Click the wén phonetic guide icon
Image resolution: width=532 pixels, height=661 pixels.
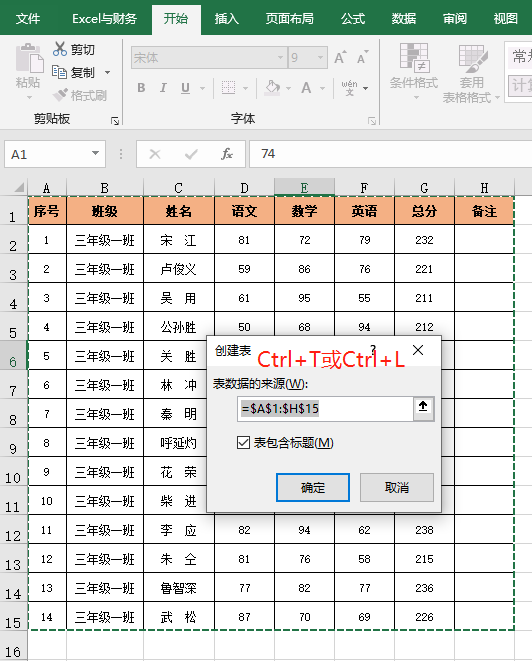pos(349,88)
